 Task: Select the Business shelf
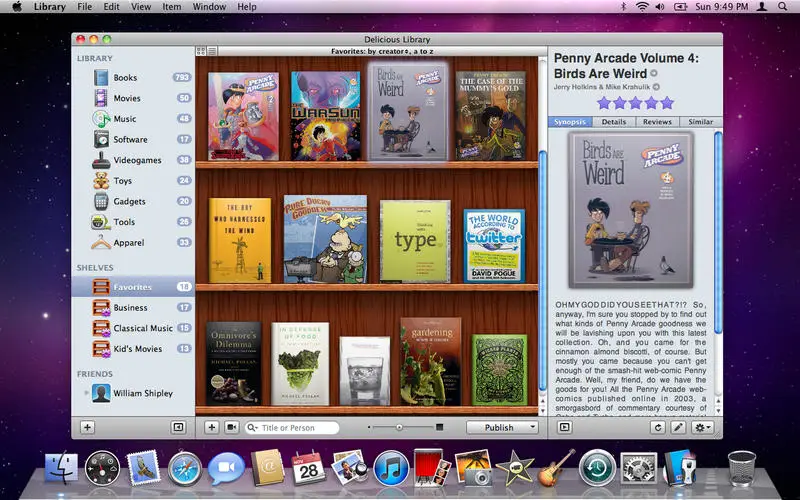pos(133,307)
